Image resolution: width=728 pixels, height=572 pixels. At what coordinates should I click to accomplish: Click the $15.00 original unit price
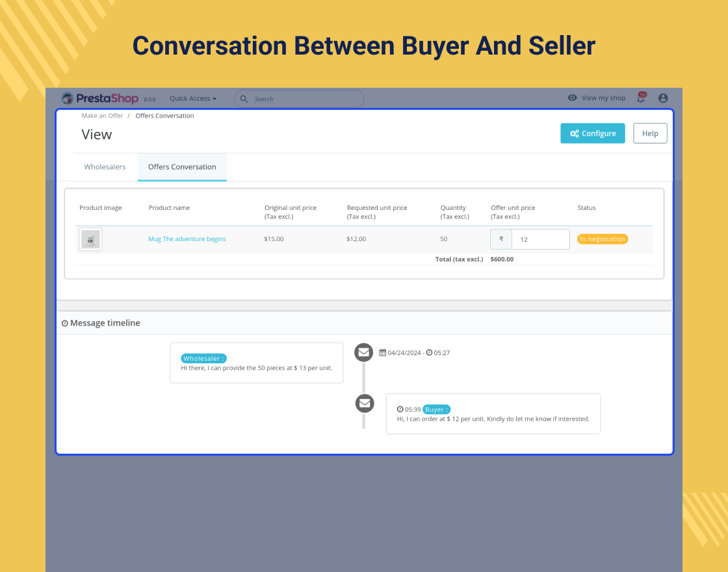point(274,239)
